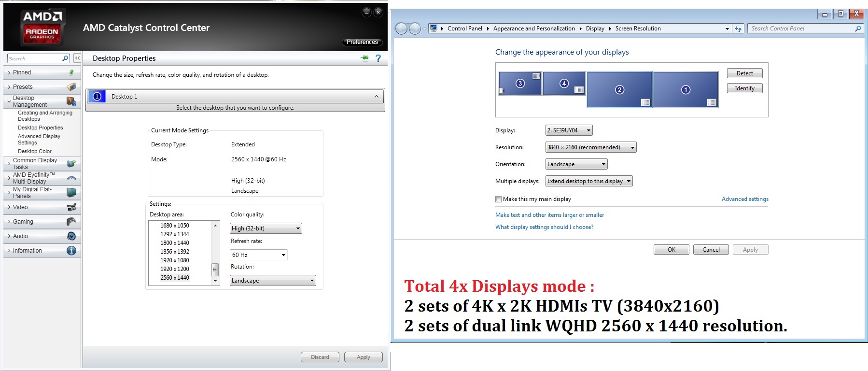
Task: Open the address bar history dropdown arrow
Action: (727, 29)
